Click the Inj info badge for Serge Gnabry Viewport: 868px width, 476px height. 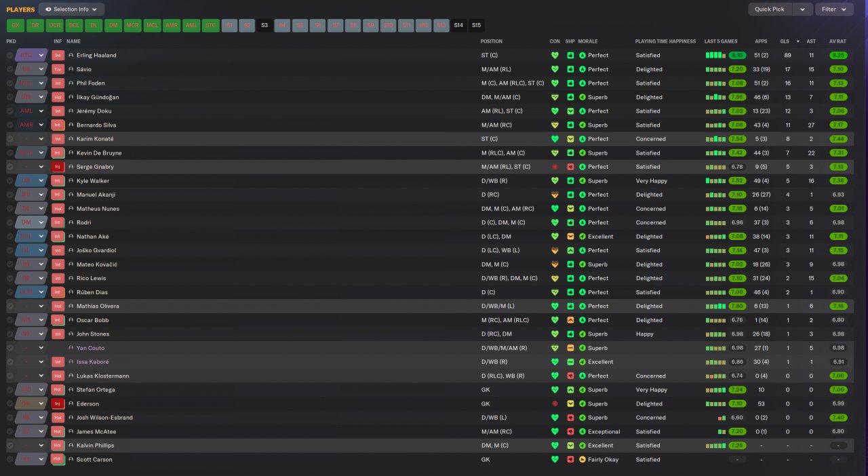coord(58,167)
